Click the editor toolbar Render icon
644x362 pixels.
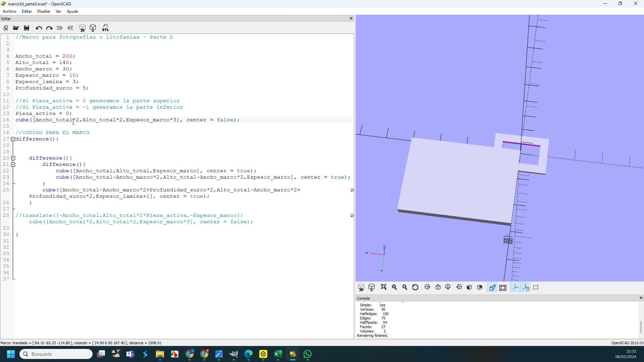point(93,28)
